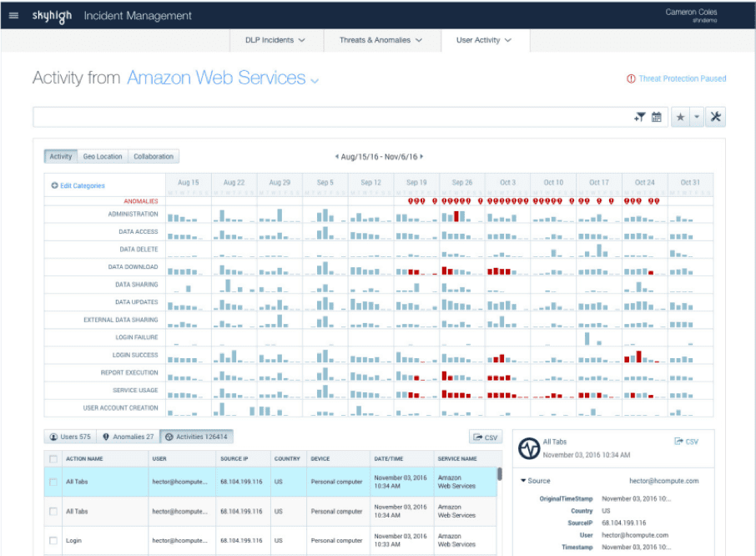Select the DATA DOWNLOAD category label
Image resolution: width=756 pixels, height=556 pixels.
coord(133,267)
